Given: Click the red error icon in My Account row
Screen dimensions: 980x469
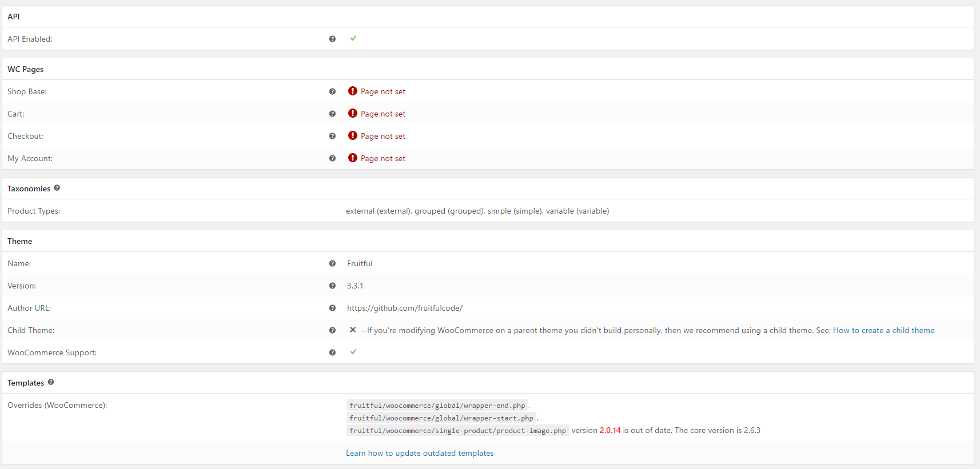Looking at the screenshot, I should [x=353, y=158].
